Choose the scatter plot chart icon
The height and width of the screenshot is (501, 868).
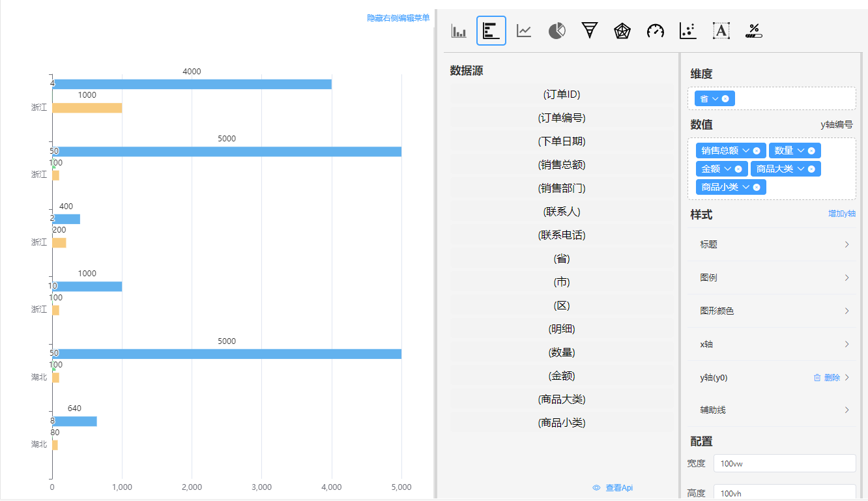(687, 31)
